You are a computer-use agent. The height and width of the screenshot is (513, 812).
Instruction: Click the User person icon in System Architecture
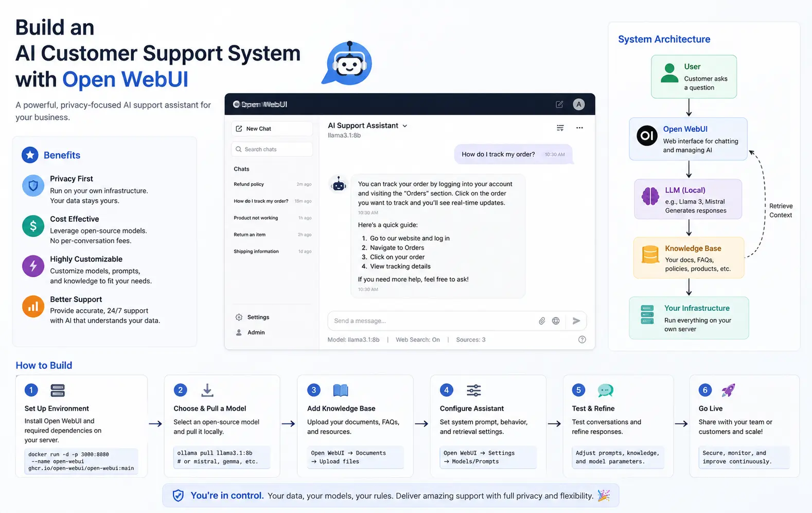tap(669, 73)
